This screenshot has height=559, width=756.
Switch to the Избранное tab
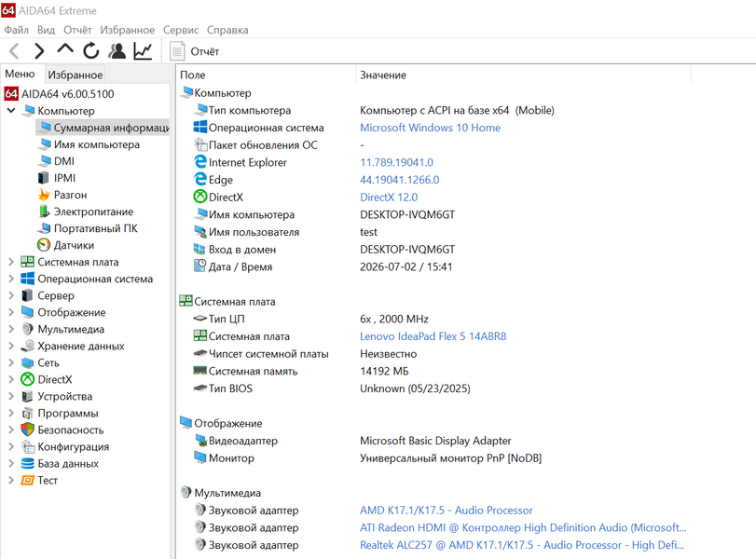pyautogui.click(x=76, y=75)
